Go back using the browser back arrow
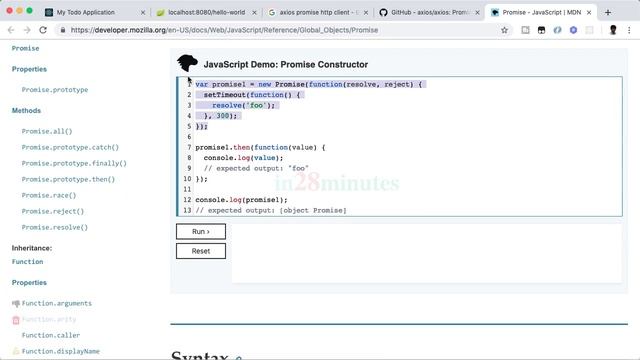This screenshot has height=360, width=640. tap(11, 30)
